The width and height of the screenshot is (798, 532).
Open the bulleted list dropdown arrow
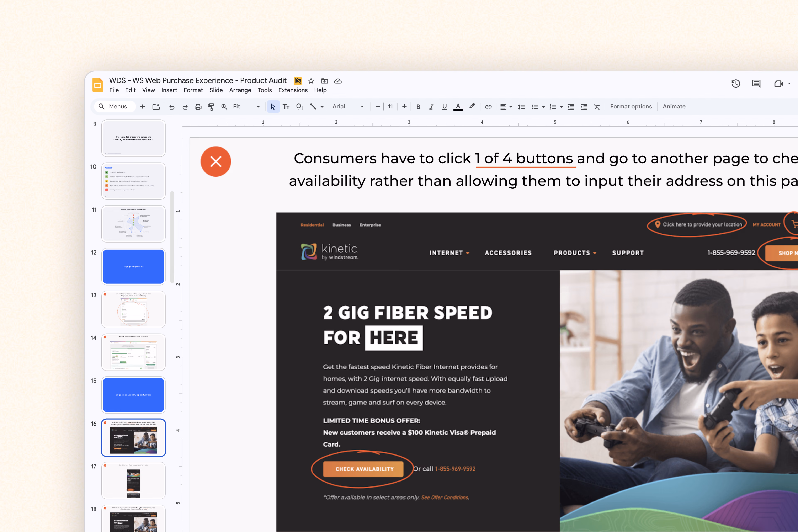[x=544, y=107]
